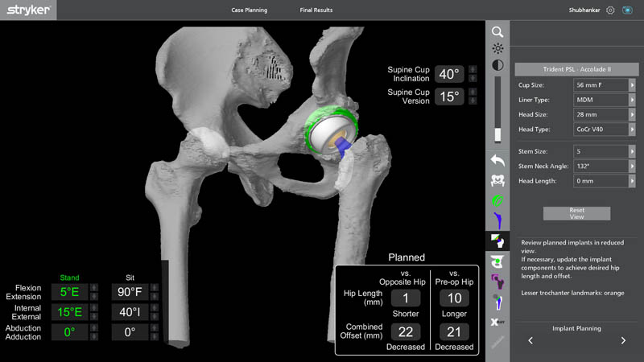Open the Head Type dropdown

(x=632, y=130)
